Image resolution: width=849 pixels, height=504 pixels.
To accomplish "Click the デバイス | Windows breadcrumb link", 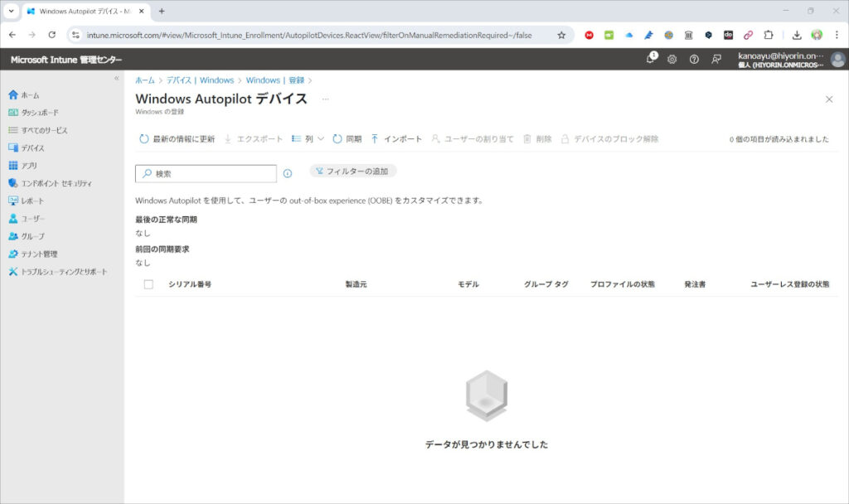I will 201,80.
